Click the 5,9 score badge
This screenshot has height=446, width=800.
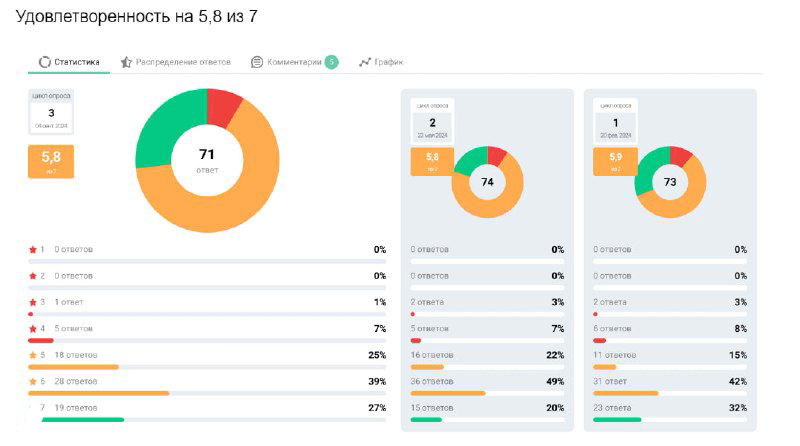615,161
